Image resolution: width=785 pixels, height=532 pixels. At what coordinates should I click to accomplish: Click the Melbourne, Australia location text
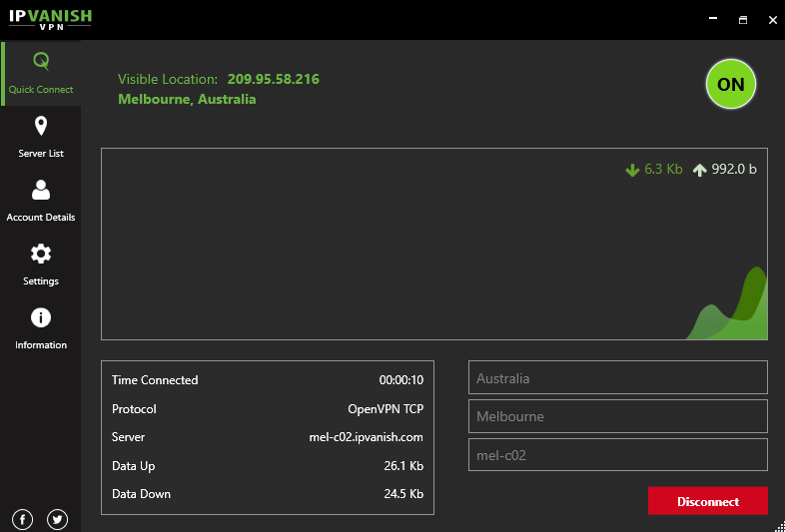pyautogui.click(x=187, y=99)
